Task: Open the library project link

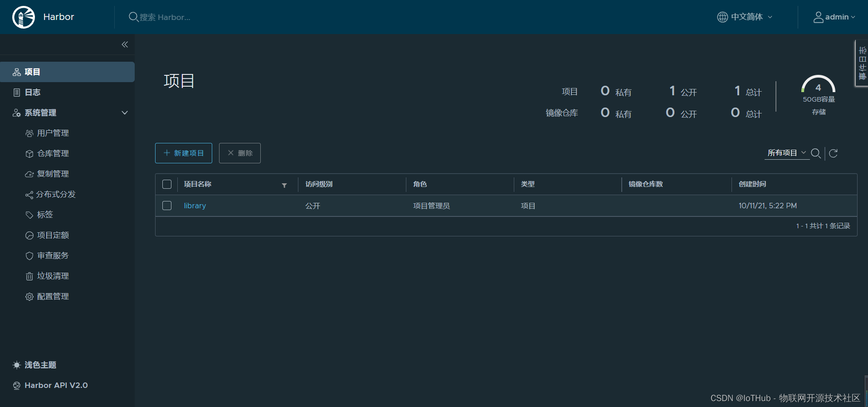Action: click(195, 206)
